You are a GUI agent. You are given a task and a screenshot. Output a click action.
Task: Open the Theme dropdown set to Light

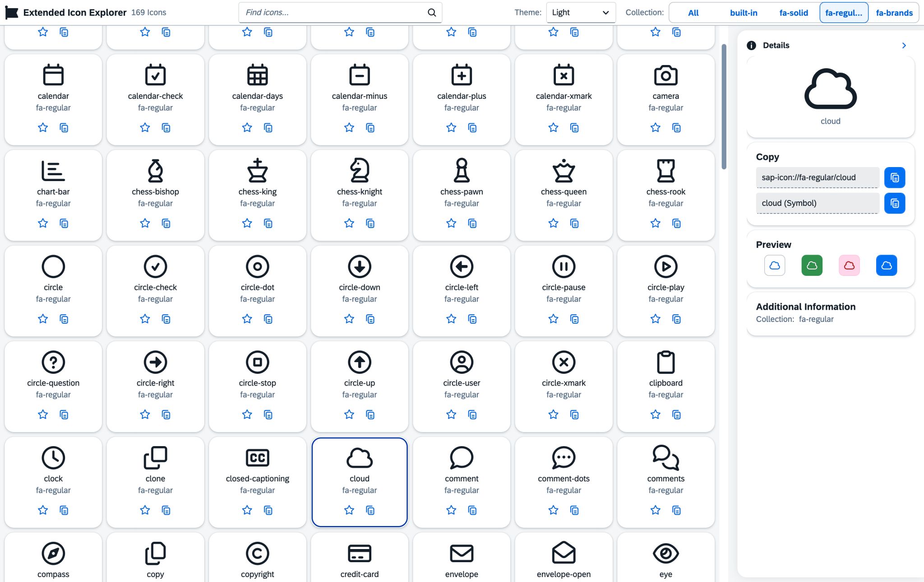point(580,13)
